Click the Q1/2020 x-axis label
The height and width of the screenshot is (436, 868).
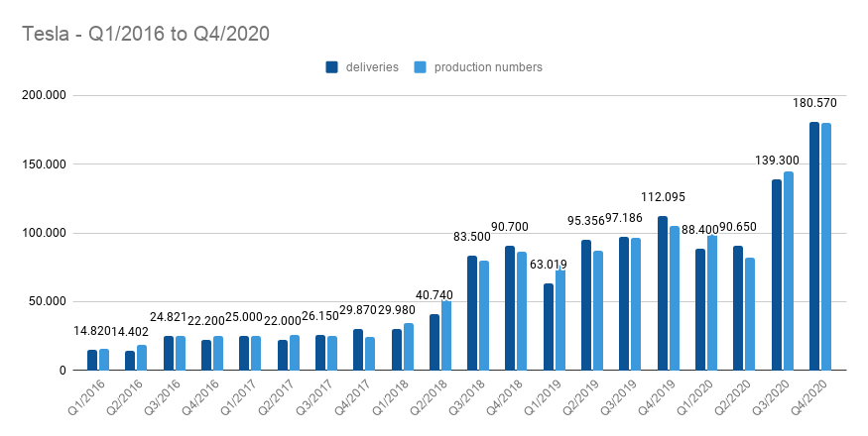point(695,396)
